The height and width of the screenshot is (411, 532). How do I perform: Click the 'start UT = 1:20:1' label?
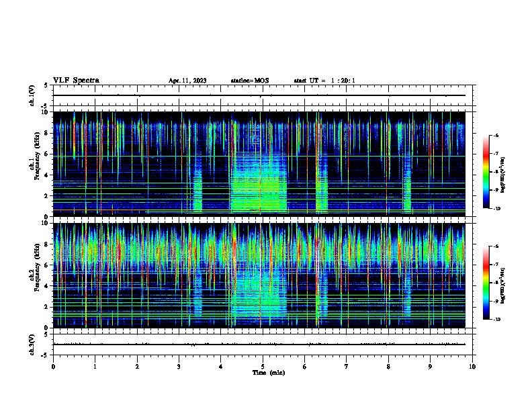pyautogui.click(x=324, y=81)
